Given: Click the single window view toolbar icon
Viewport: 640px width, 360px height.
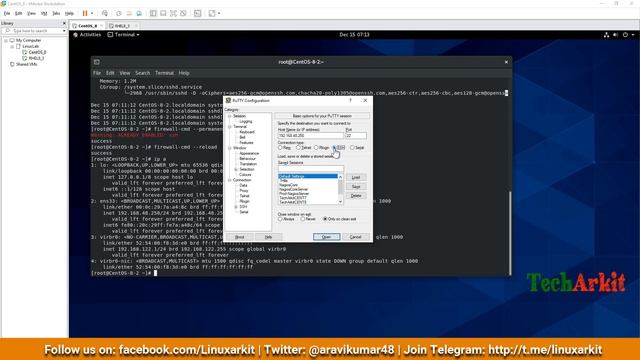Looking at the screenshot, I should pos(163,13).
